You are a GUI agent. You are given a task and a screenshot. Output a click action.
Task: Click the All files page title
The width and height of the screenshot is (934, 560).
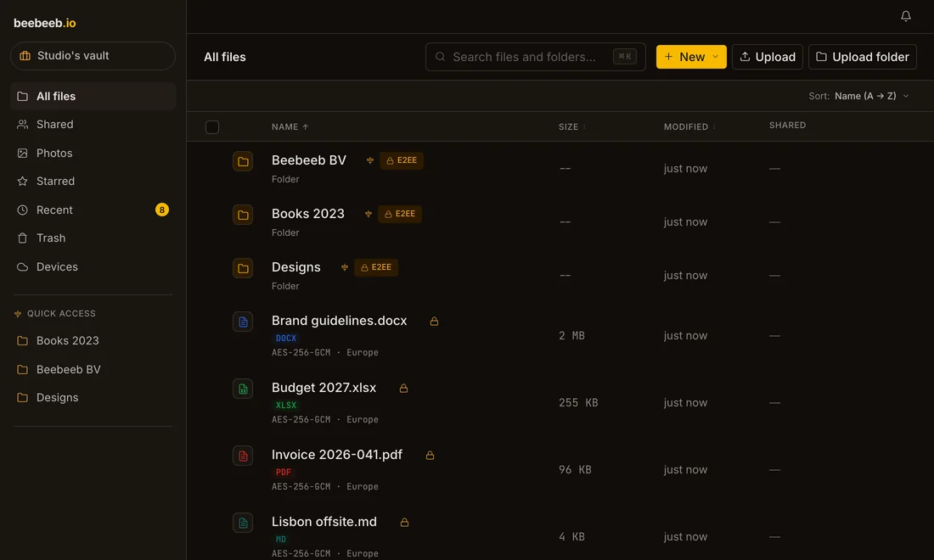pos(224,57)
